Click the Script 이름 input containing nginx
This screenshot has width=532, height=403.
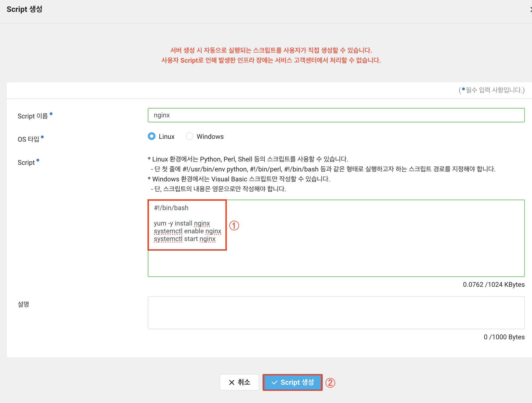pyautogui.click(x=336, y=115)
